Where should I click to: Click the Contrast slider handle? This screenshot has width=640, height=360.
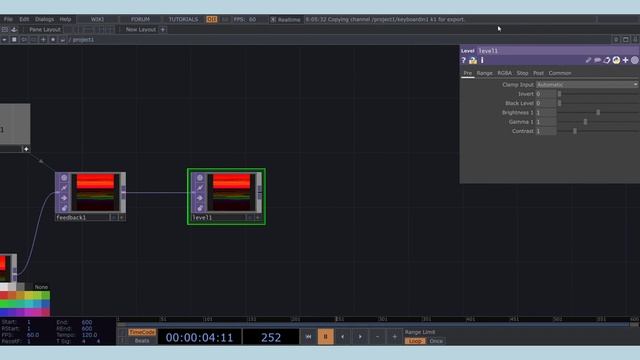[x=575, y=131]
